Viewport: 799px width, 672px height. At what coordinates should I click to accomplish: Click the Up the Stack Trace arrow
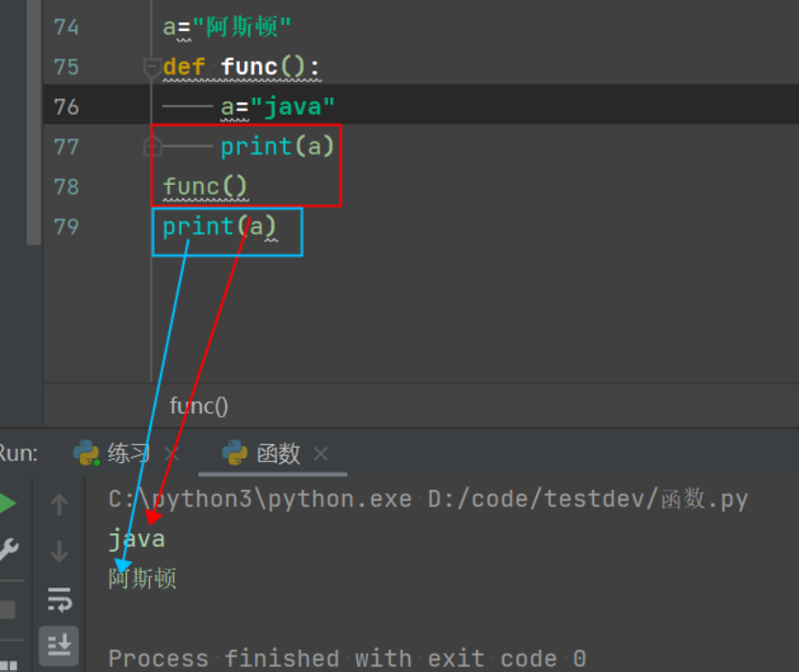point(60,504)
